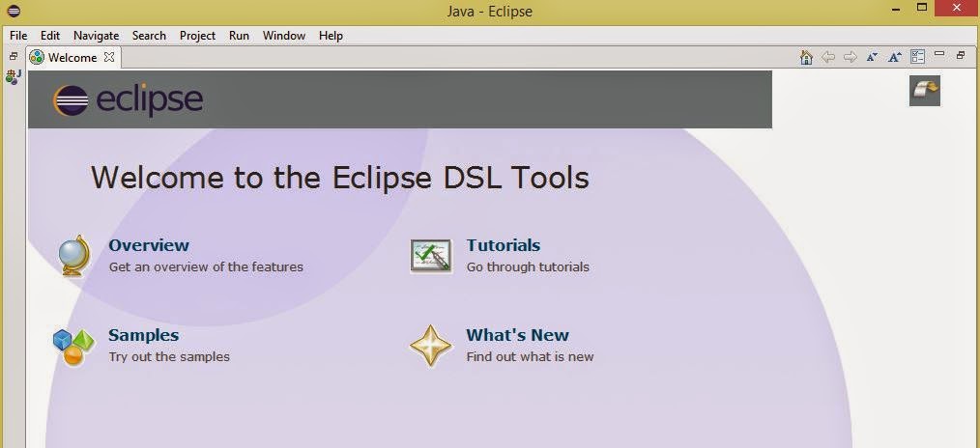Open the Help menu
The width and height of the screenshot is (980, 448).
[331, 36]
